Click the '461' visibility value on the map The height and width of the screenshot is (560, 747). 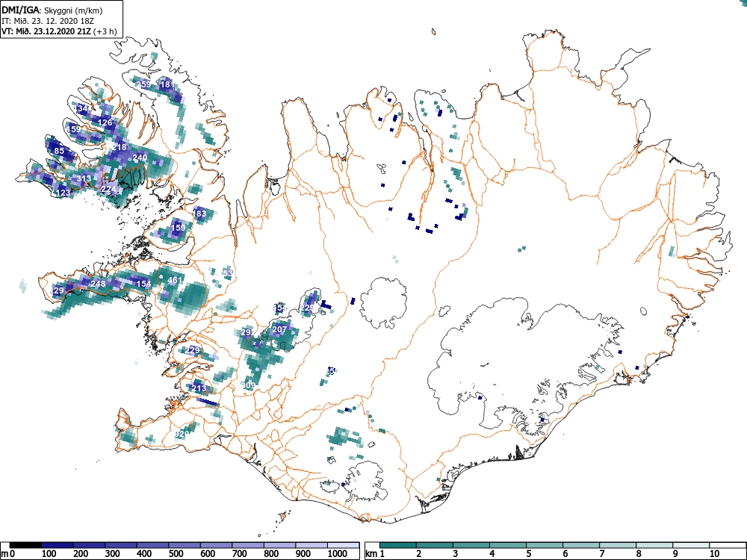(x=176, y=280)
